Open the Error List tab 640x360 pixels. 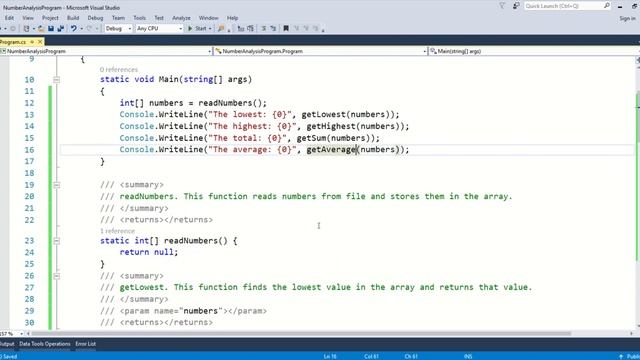coord(85,344)
